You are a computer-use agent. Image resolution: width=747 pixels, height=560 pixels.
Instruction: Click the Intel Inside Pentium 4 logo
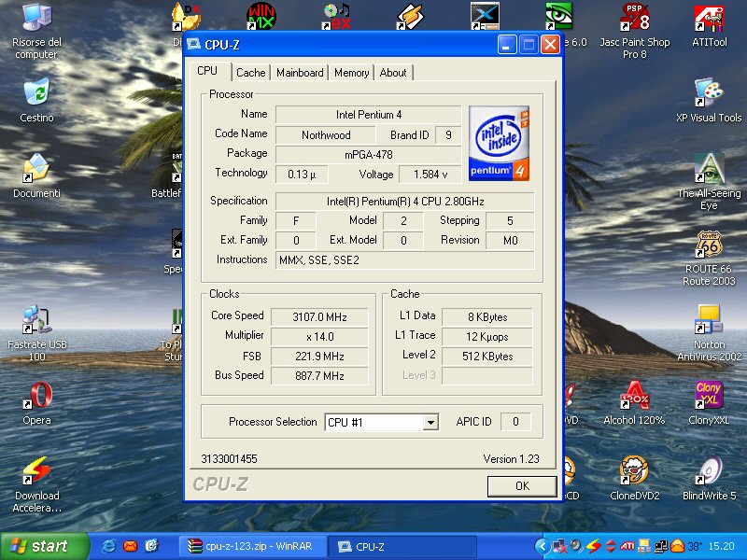tap(499, 144)
